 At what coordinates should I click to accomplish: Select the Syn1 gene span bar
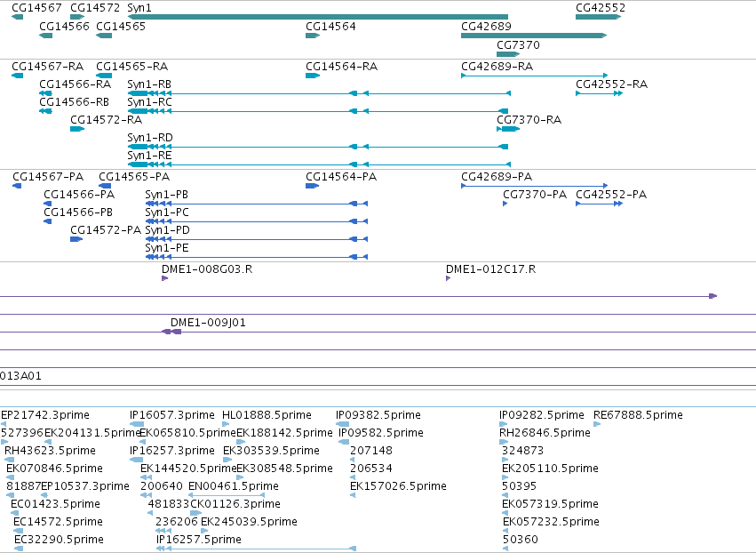tap(318, 17)
